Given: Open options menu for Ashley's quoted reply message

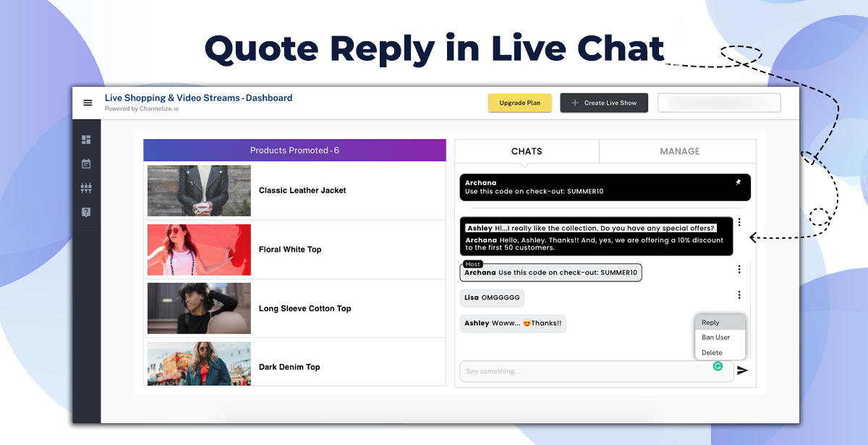Looking at the screenshot, I should pos(739,224).
